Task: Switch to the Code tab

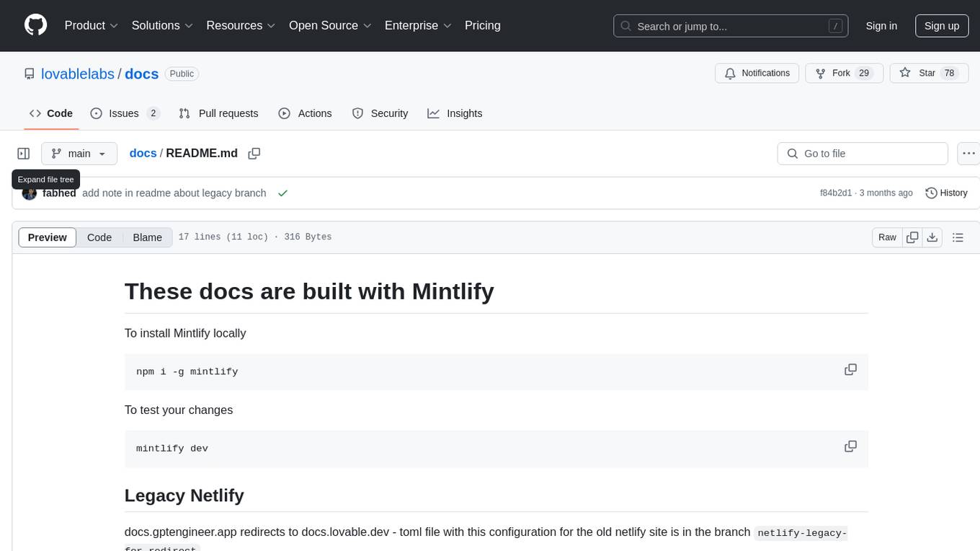Action: [51, 113]
